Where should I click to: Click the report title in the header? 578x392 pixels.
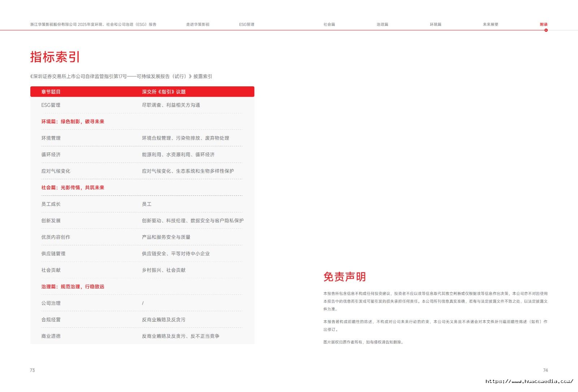tap(93, 25)
